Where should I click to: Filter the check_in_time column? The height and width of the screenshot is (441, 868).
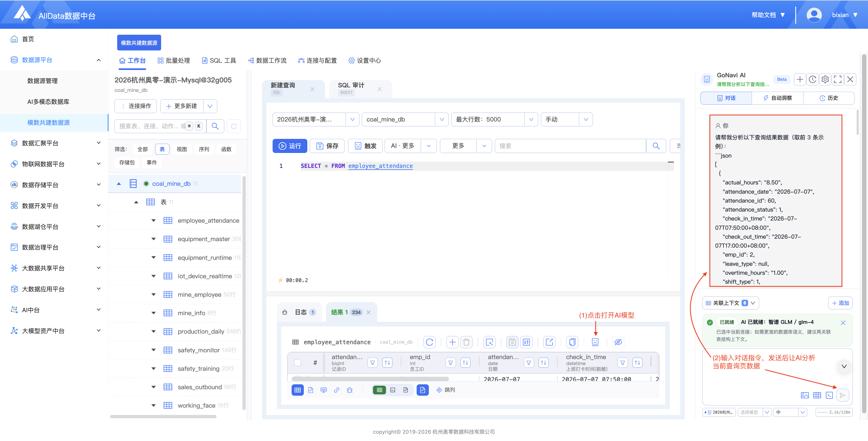tap(622, 363)
